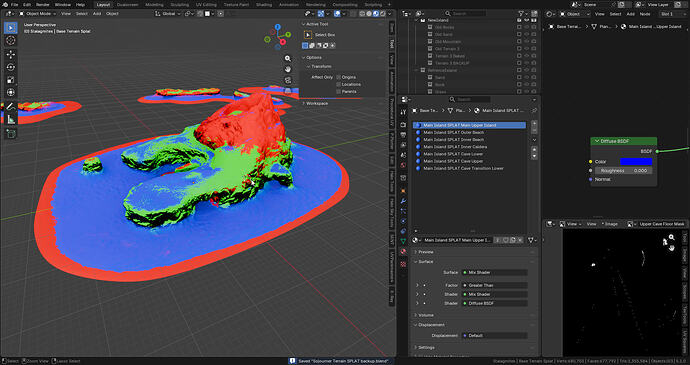Activate the Transform tool

point(11,92)
